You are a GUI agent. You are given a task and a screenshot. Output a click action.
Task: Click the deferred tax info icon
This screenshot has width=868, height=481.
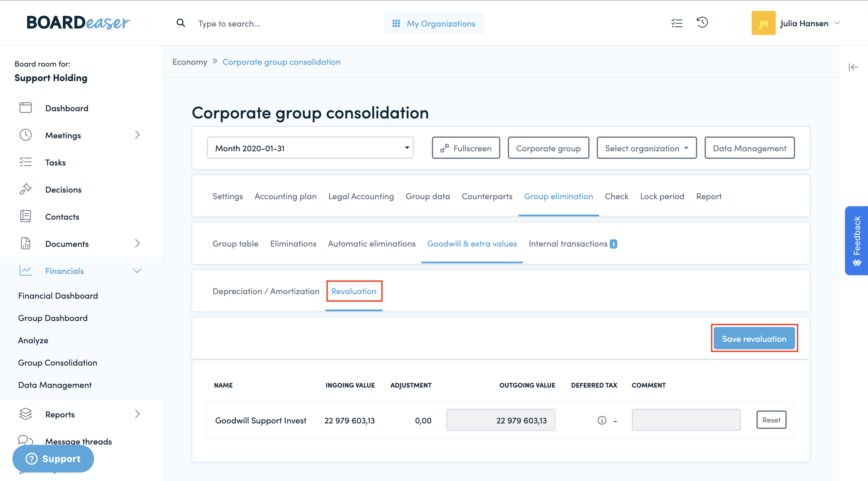point(602,420)
